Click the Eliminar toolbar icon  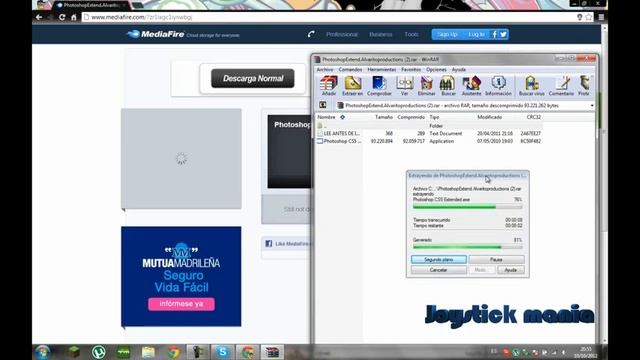[x=426, y=86]
